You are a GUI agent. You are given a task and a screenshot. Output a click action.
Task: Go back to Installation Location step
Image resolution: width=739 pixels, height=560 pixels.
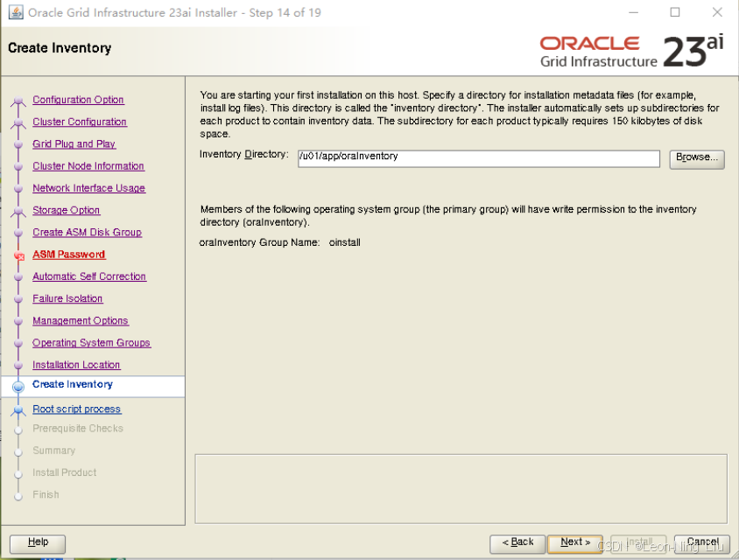(x=76, y=366)
